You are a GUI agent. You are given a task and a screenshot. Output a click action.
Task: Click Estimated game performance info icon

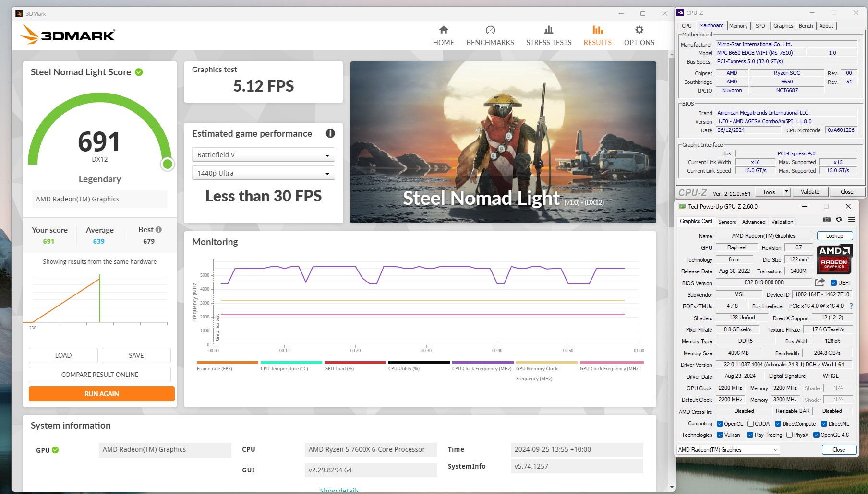tap(330, 133)
